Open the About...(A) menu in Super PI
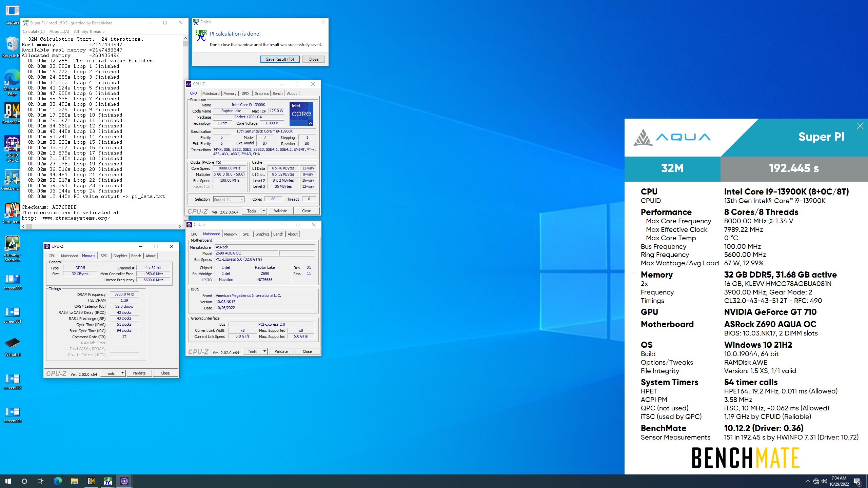The height and width of the screenshot is (488, 868). [x=59, y=32]
